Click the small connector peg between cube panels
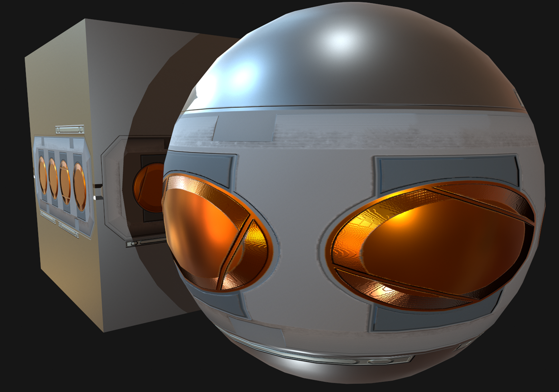 click(98, 190)
